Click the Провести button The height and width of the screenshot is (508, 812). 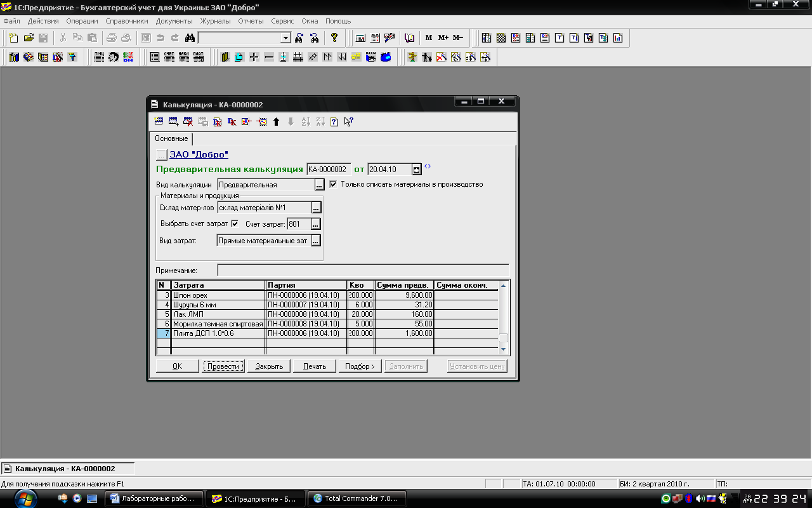click(223, 366)
